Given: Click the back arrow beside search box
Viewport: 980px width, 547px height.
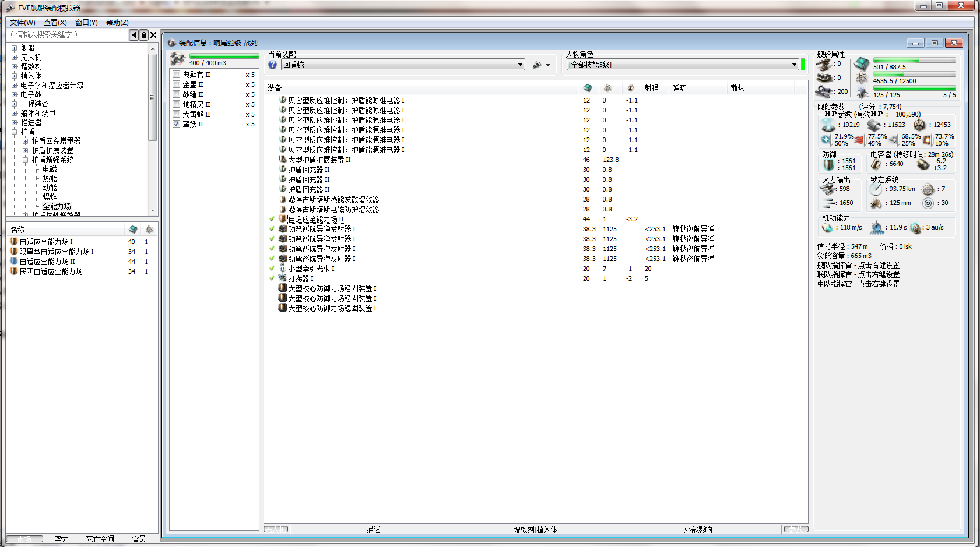Looking at the screenshot, I should [134, 35].
